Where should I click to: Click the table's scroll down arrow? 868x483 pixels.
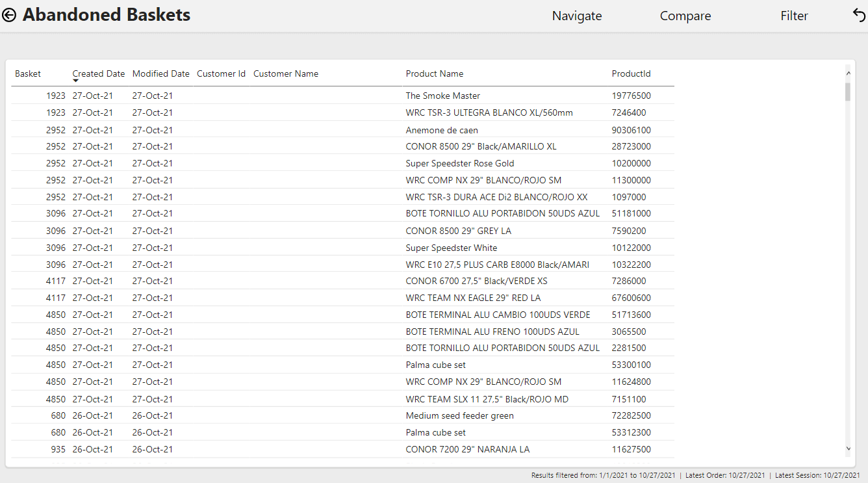pyautogui.click(x=848, y=448)
